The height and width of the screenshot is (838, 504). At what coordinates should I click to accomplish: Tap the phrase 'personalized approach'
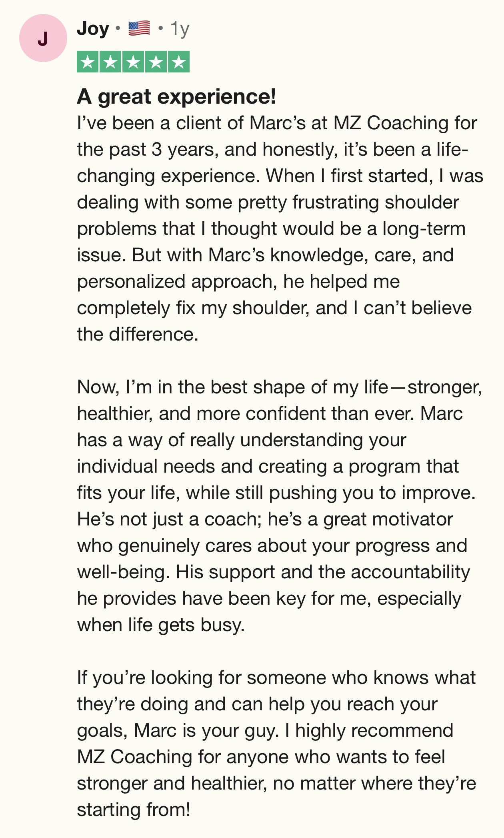[x=174, y=282]
